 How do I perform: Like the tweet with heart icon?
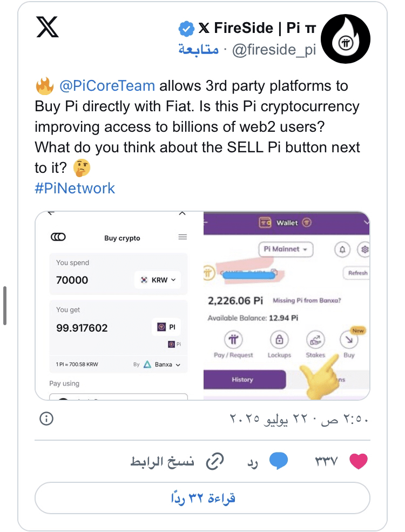click(x=359, y=461)
